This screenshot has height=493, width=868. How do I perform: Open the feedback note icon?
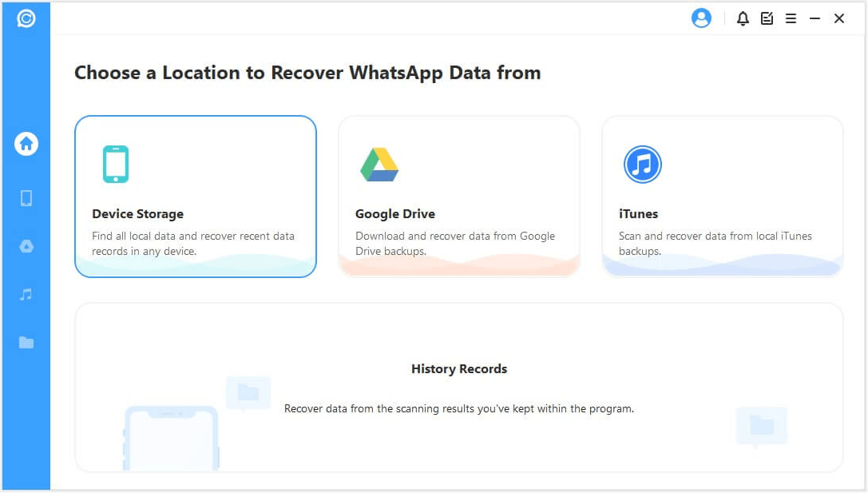click(x=767, y=18)
